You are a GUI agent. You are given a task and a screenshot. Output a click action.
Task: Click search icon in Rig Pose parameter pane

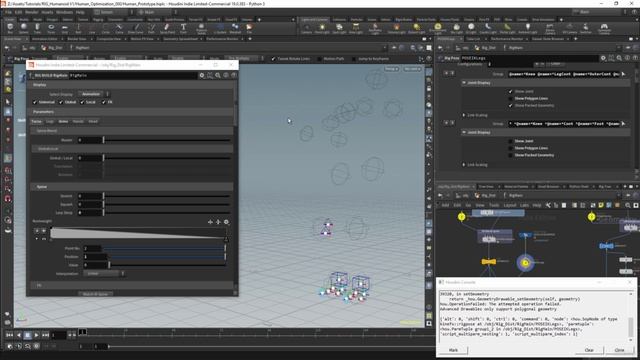coord(619,58)
